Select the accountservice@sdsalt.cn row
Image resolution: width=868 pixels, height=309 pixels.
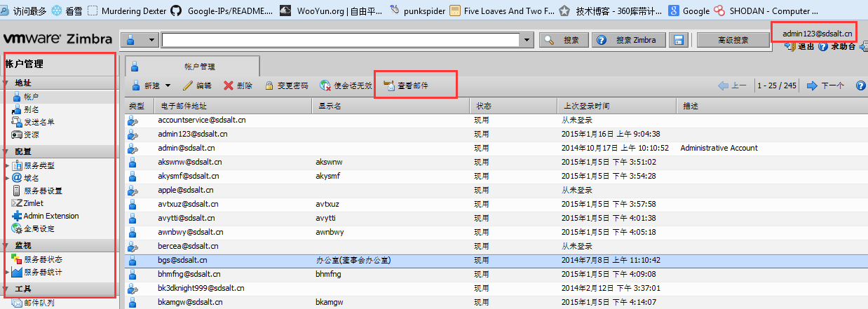pyautogui.click(x=496, y=120)
